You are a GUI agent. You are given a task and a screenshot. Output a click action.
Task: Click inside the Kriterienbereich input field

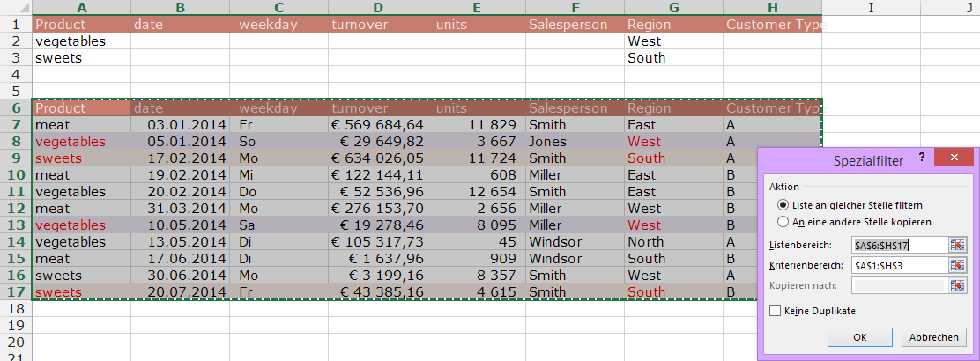pos(897,265)
